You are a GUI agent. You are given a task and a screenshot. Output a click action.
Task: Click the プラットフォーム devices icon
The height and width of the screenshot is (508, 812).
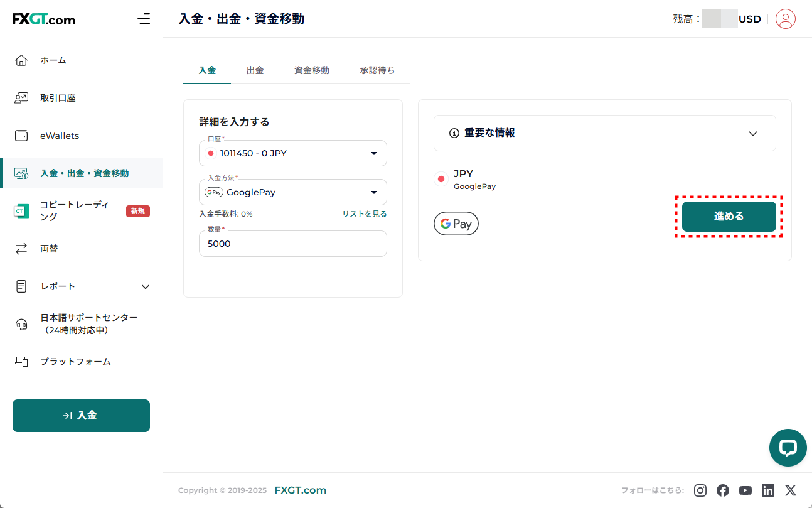coord(21,362)
